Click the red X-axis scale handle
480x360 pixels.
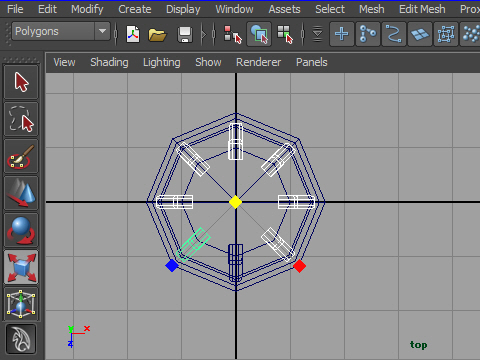(299, 266)
